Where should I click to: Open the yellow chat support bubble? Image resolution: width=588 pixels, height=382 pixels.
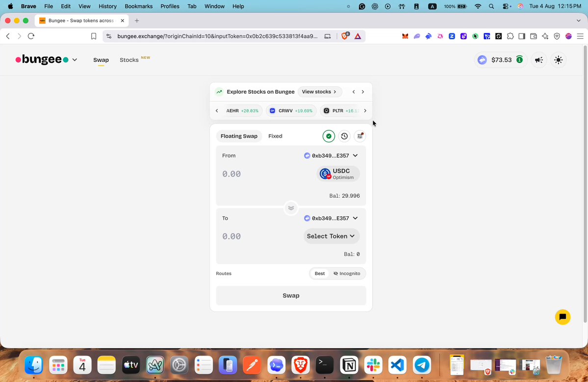562,317
